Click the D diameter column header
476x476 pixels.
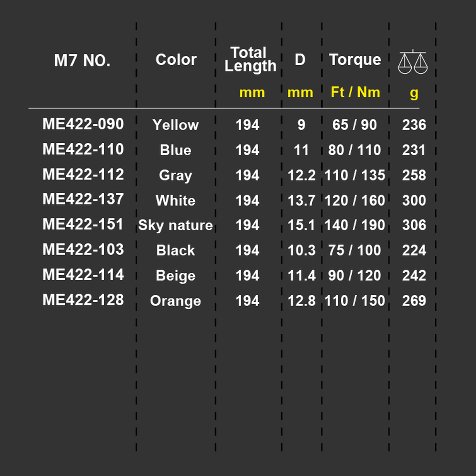(300, 59)
